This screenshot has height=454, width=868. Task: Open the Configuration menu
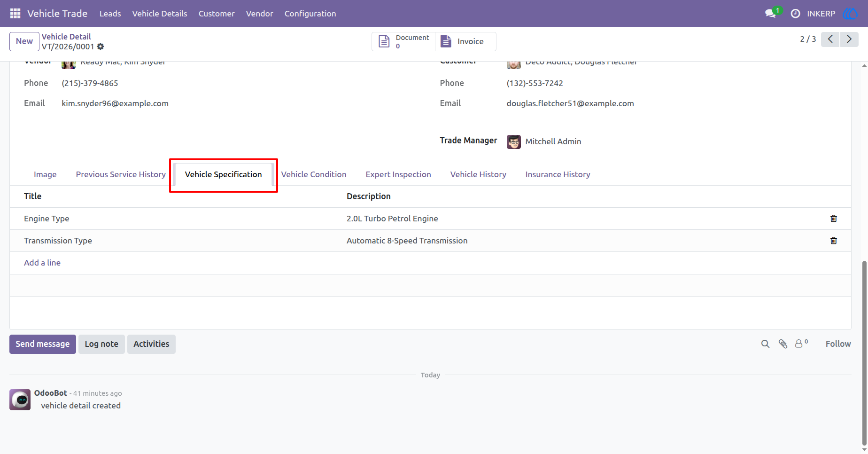coord(310,14)
